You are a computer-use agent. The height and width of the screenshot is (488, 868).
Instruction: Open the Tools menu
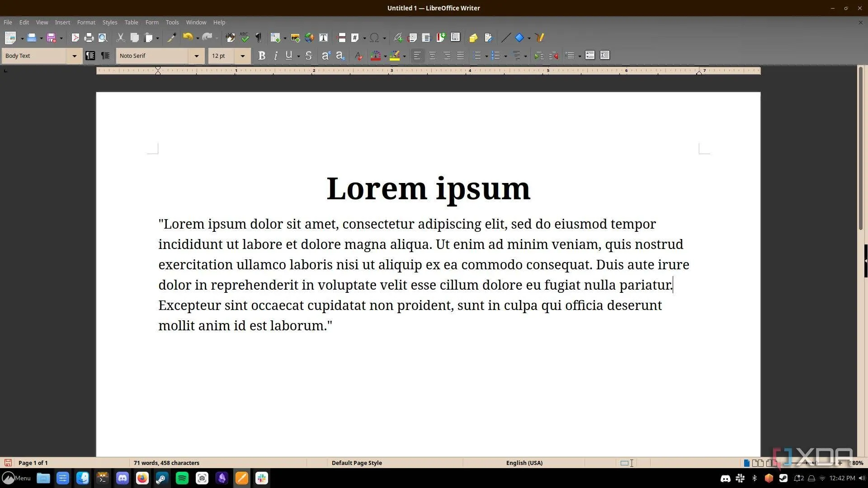click(x=172, y=22)
